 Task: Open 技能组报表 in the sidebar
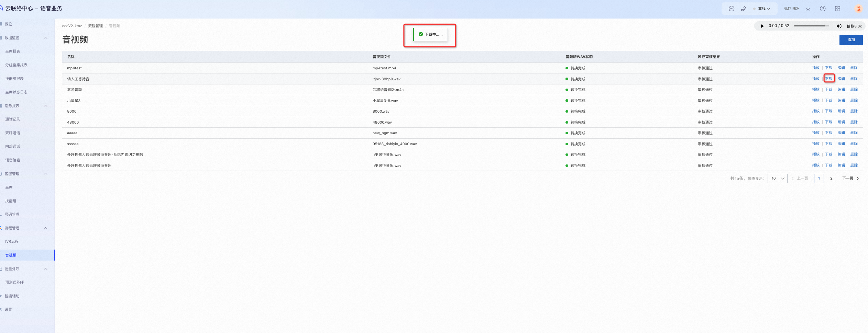coord(14,79)
